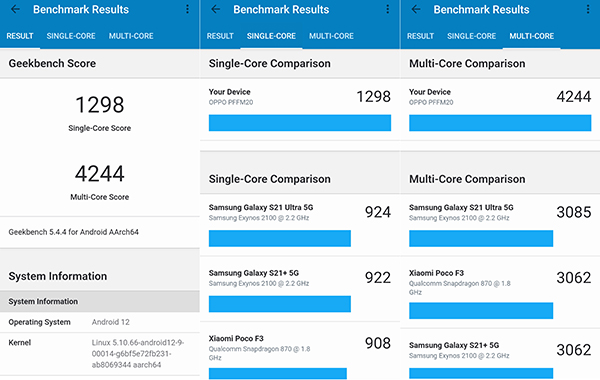Click the Your Device bar in multi-core comparison
600x380 pixels.
(x=500, y=123)
